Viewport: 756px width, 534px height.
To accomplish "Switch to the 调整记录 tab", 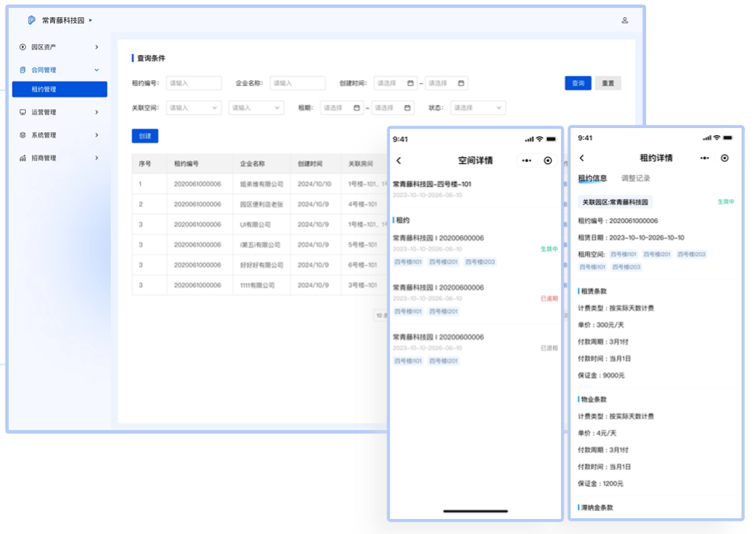I will 636,179.
